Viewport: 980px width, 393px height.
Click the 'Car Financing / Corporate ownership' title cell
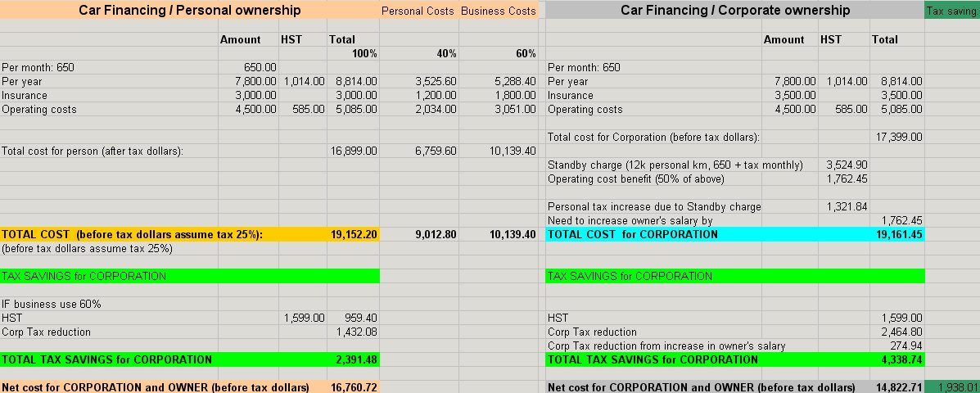pyautogui.click(x=734, y=11)
